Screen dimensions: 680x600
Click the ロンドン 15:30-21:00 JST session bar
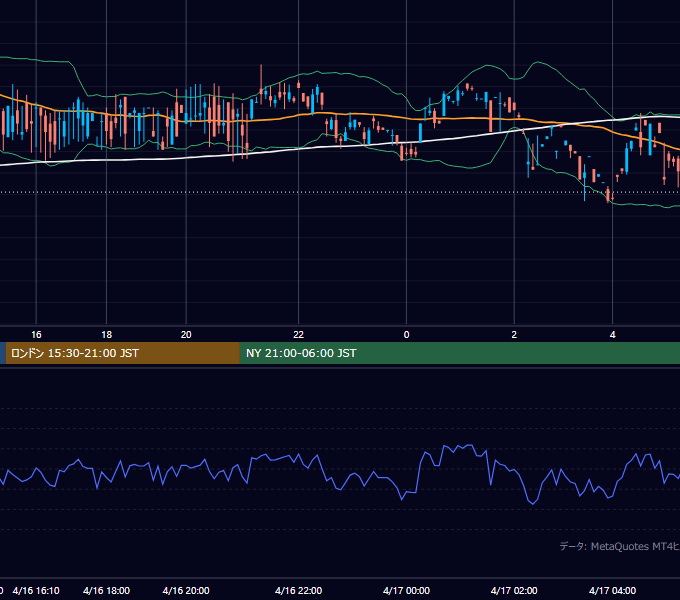(122, 353)
